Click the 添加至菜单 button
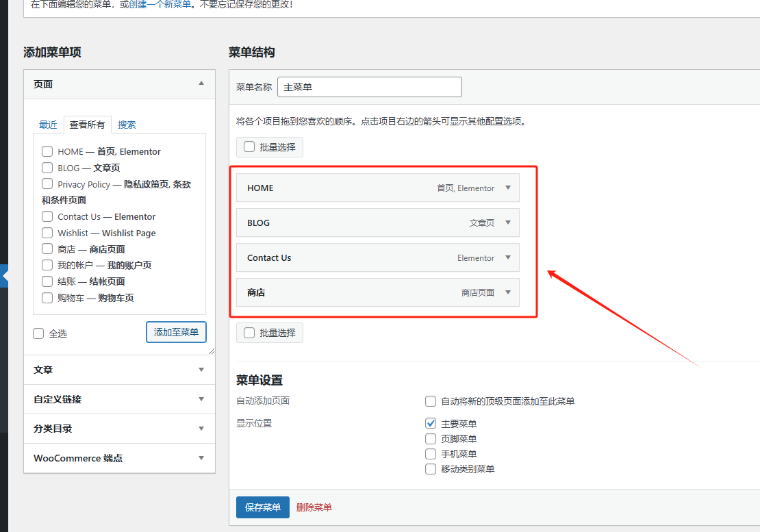Viewport: 760px width, 532px height. click(176, 332)
